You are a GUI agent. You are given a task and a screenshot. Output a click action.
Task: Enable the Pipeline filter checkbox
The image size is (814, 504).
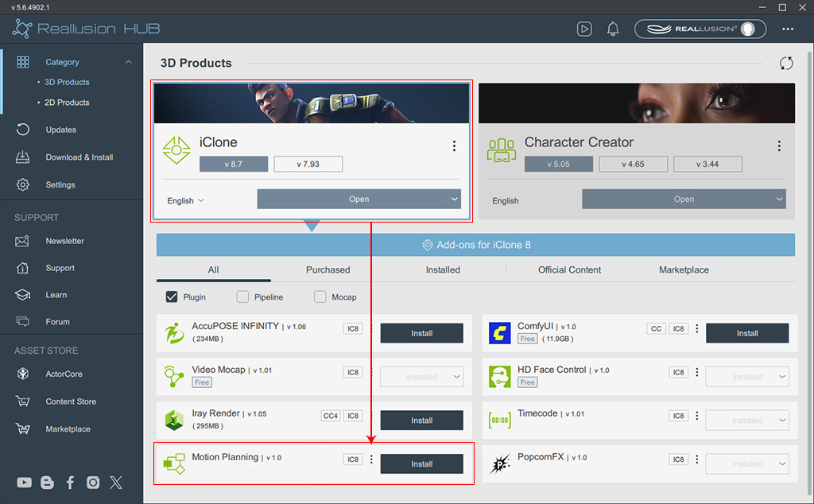[x=242, y=297]
